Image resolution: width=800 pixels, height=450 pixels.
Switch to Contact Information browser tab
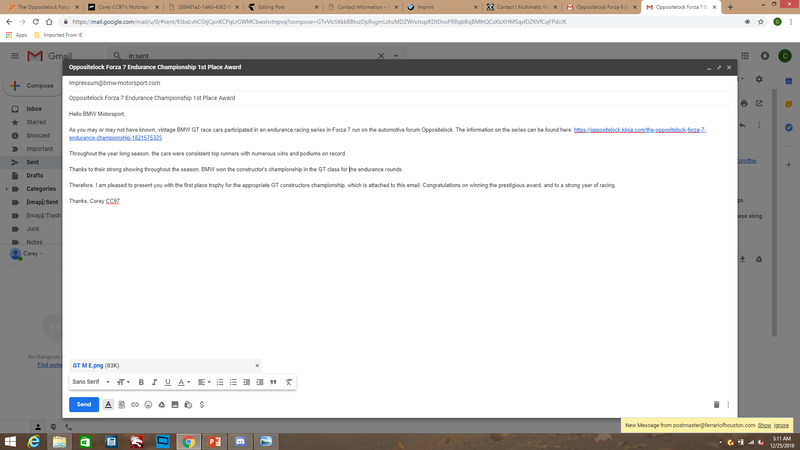(x=363, y=7)
